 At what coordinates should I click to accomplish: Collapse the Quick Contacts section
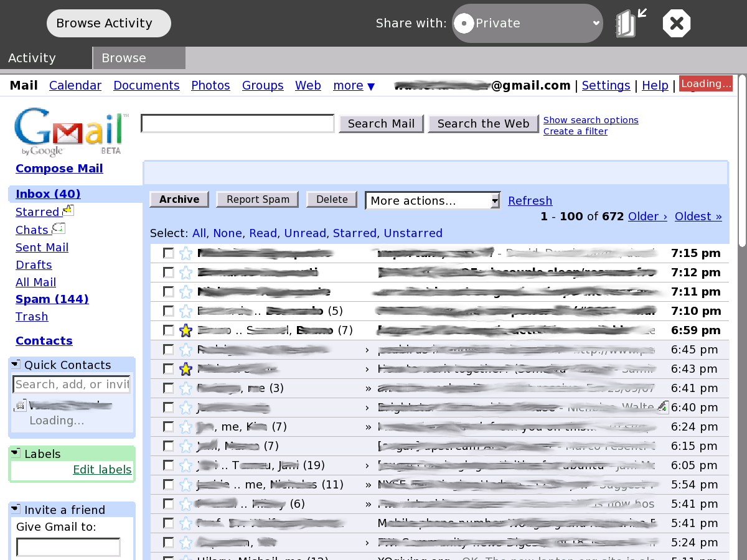16,365
